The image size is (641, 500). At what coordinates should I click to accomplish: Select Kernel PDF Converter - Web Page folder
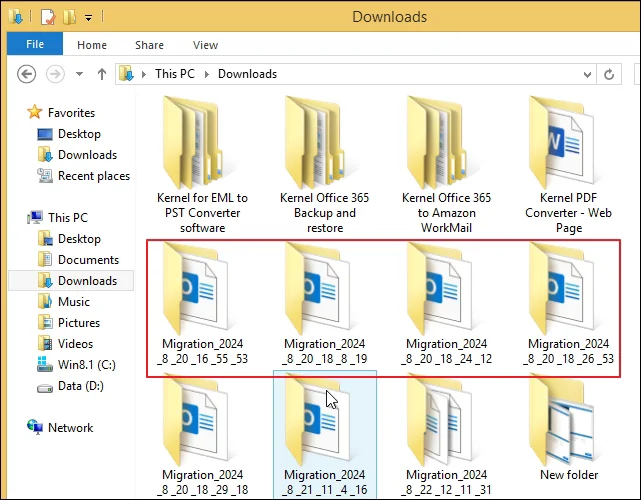568,164
